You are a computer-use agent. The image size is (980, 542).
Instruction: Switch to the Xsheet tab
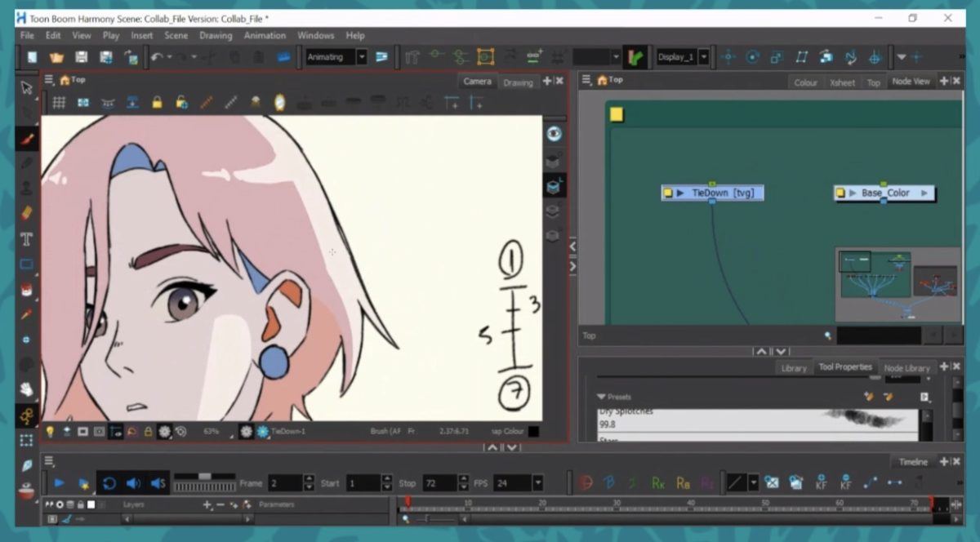[x=842, y=82]
